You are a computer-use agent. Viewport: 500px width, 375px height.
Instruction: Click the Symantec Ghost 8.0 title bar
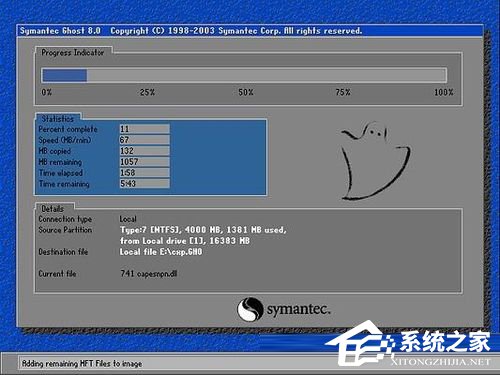click(x=250, y=31)
